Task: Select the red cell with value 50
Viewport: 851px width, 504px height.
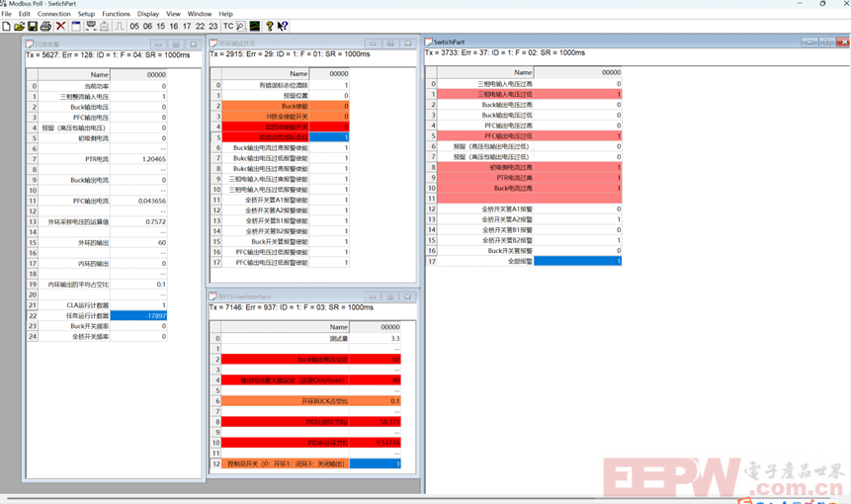Action: (x=376, y=359)
